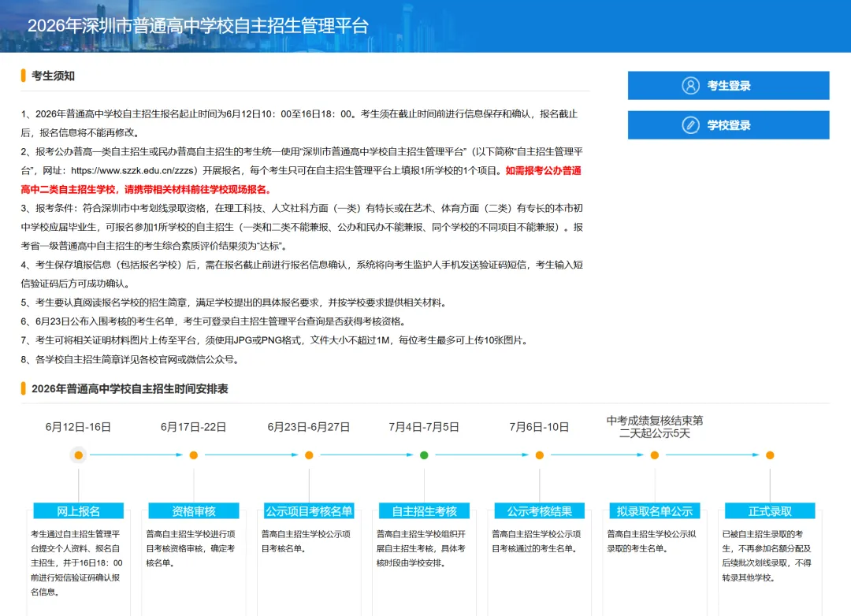Open the 网上报名 stage card header
Viewport: 851px width, 616px height.
point(79,510)
